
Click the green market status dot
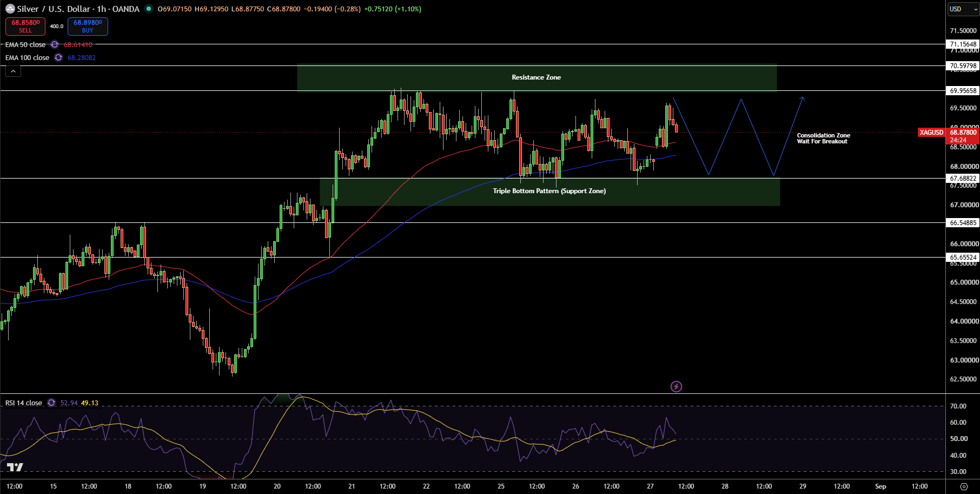(x=148, y=9)
